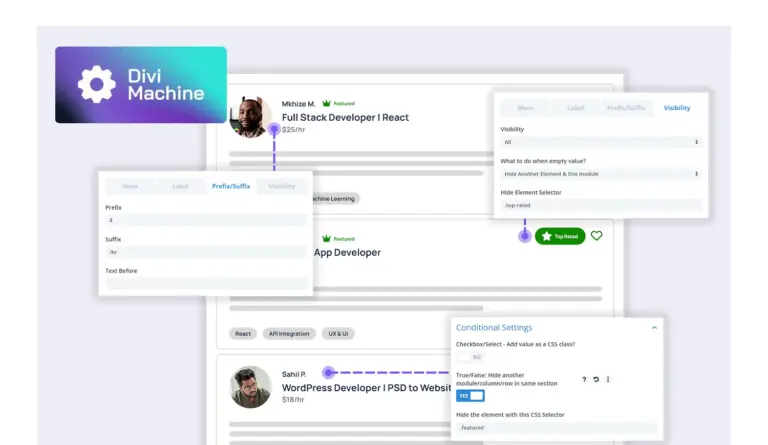
Task: Click the Suffix input field
Action: coord(206,252)
